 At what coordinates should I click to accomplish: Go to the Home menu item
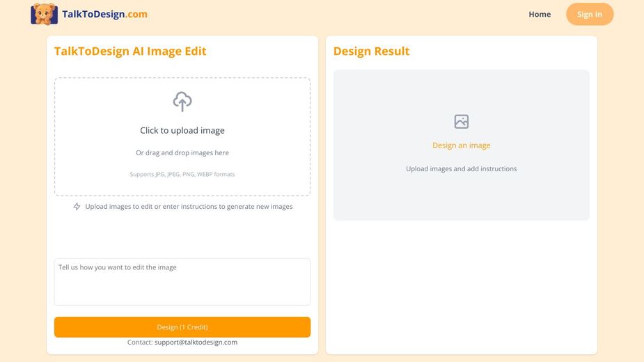(x=540, y=14)
